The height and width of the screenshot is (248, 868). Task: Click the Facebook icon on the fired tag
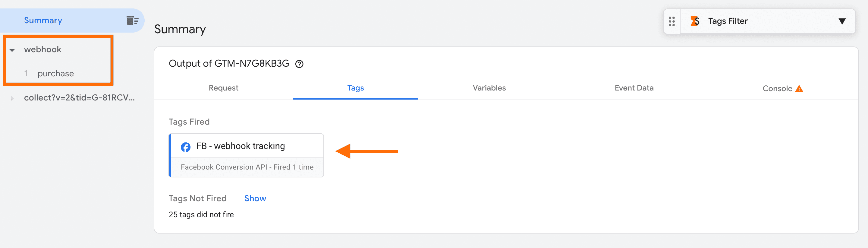click(185, 147)
